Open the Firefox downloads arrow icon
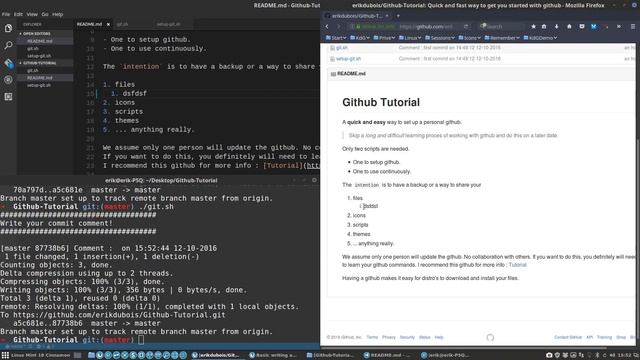 (x=556, y=27)
